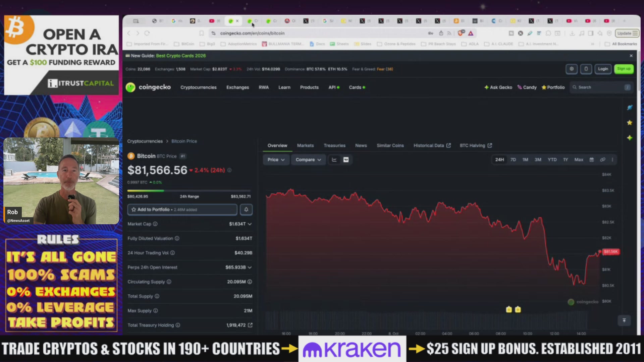Select the 1M time range
Viewport: 644px width, 362px height.
coord(525,160)
